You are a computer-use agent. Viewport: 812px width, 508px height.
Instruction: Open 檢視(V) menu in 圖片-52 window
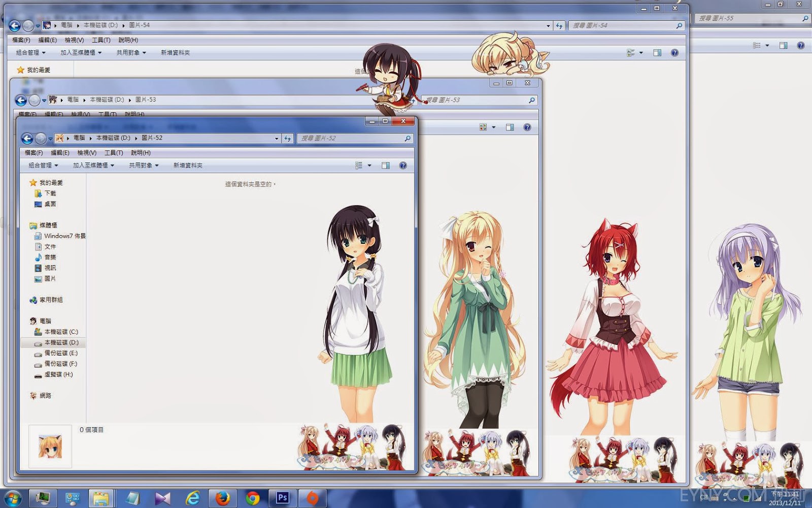click(x=87, y=152)
